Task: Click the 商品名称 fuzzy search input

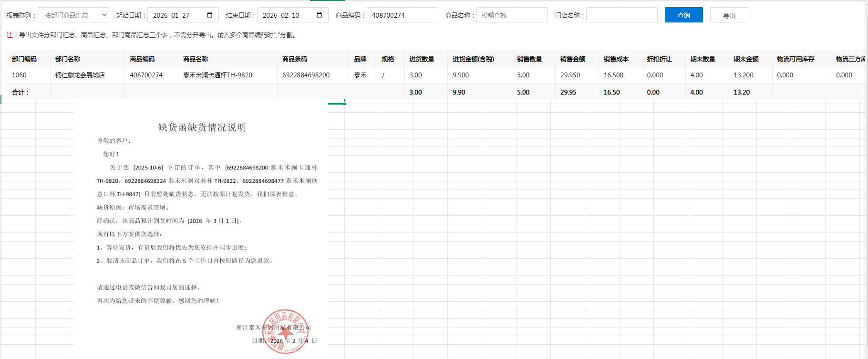Action: [x=512, y=15]
